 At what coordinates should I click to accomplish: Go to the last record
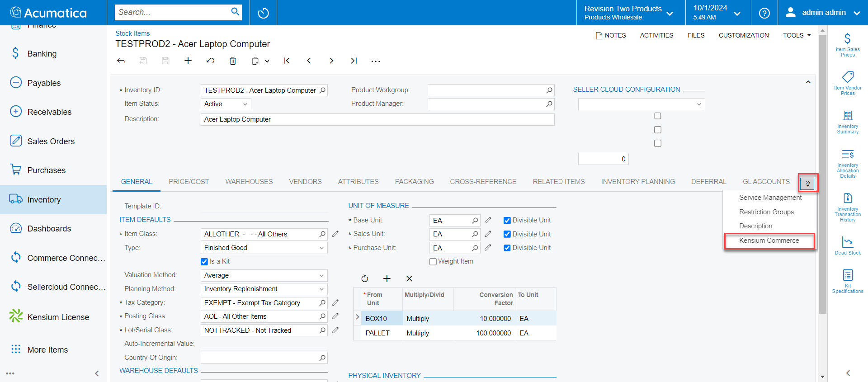click(x=354, y=61)
